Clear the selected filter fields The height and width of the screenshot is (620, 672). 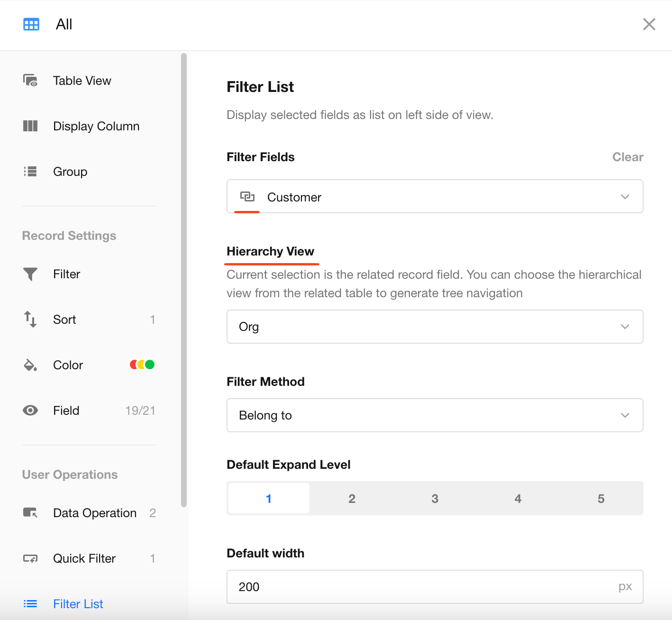[627, 157]
